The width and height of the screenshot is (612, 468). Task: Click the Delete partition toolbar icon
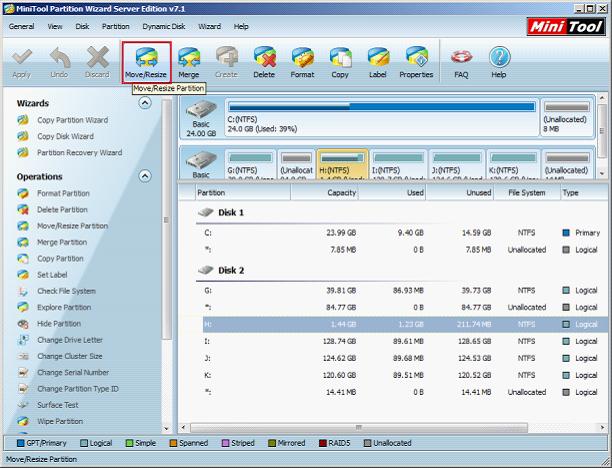264,62
